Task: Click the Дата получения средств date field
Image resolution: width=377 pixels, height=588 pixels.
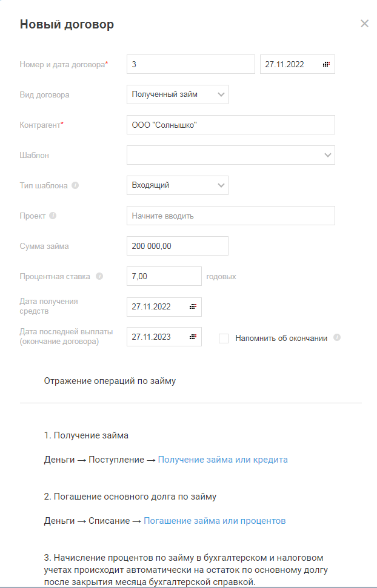Action: (x=158, y=306)
